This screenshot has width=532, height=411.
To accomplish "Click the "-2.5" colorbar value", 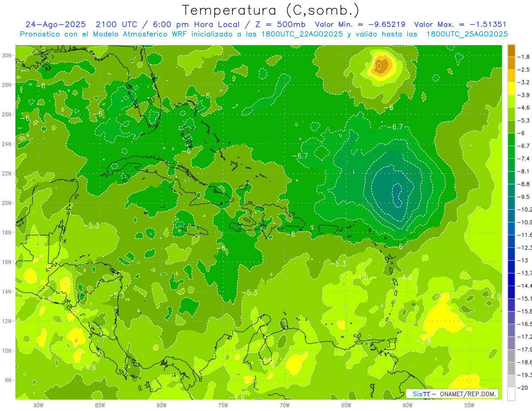I will pos(524,70).
